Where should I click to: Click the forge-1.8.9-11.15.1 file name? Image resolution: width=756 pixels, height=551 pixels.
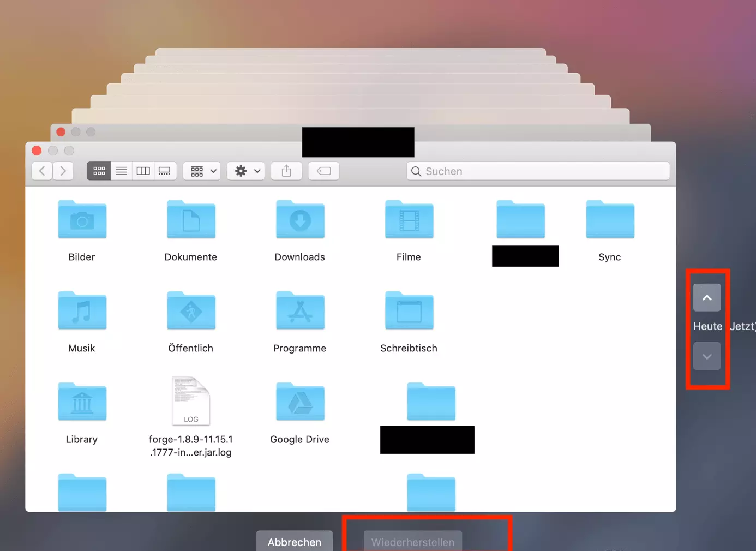(191, 446)
